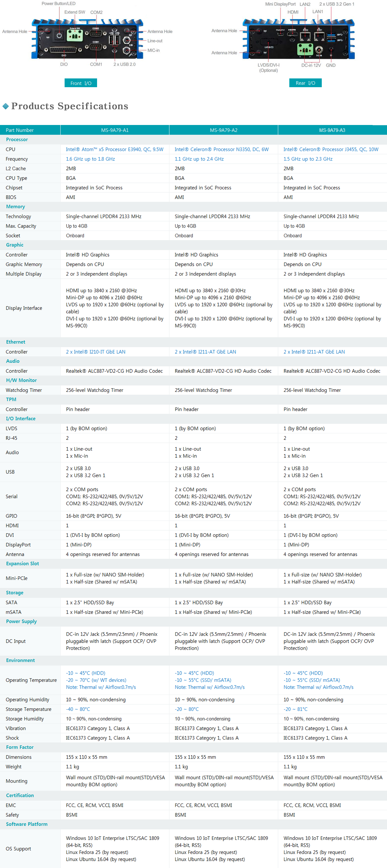Click the Chipset row label
Viewport: 387px width, 868px height.
(14, 188)
